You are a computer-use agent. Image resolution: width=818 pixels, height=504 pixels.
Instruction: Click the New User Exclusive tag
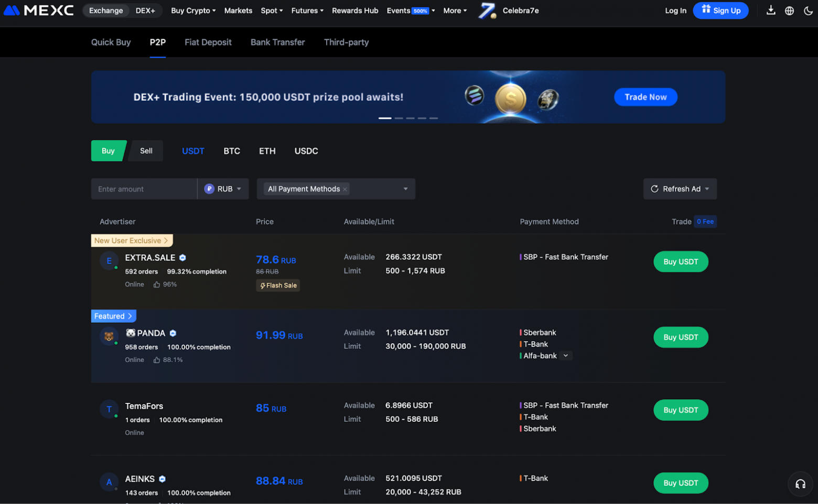[132, 240]
